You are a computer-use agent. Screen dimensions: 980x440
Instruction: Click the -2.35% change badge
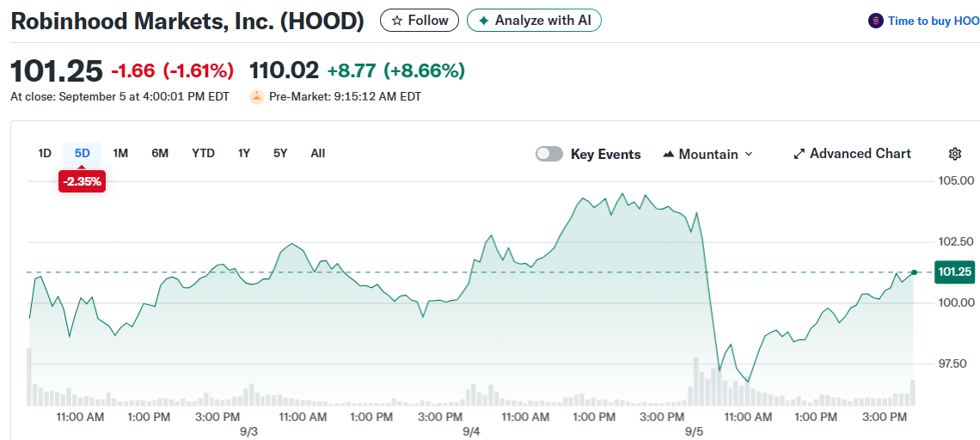(82, 182)
